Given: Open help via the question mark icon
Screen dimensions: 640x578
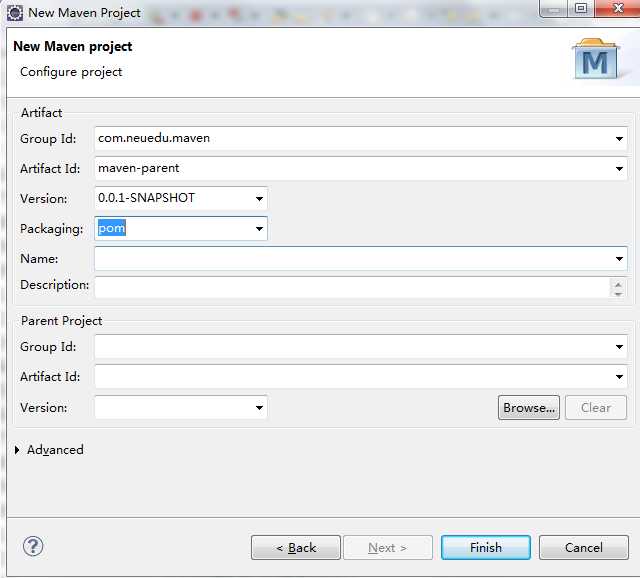Looking at the screenshot, I should point(33,546).
